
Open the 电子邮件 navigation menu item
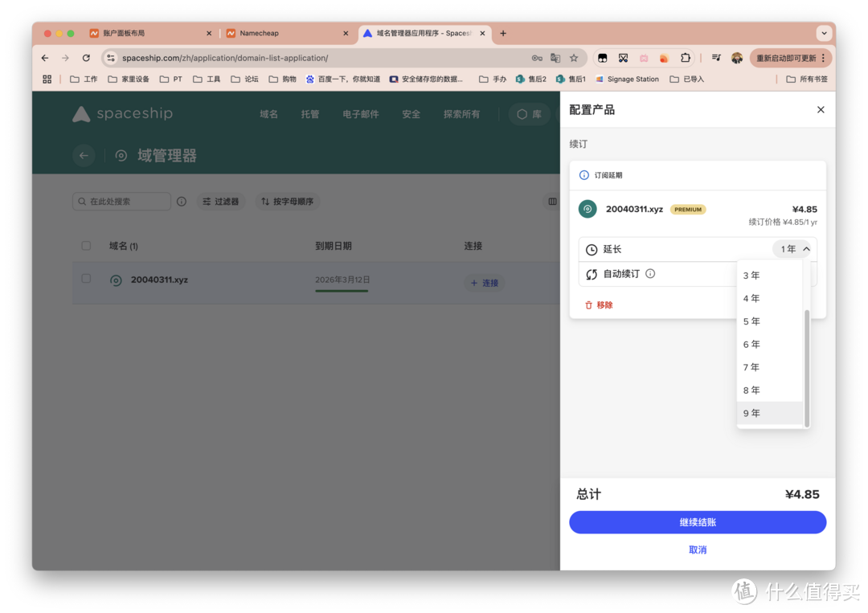(x=360, y=114)
